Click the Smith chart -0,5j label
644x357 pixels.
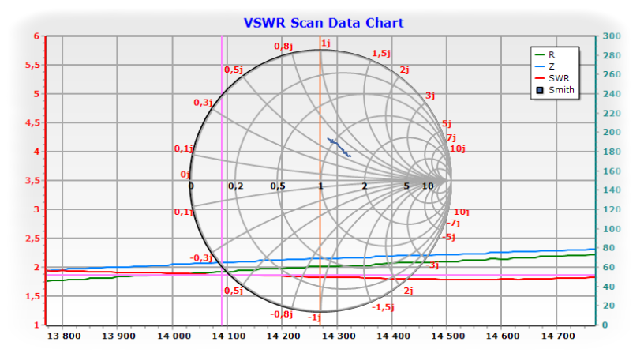point(232,291)
